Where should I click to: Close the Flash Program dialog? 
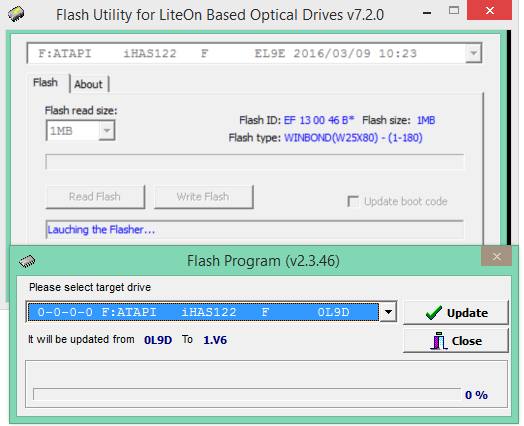coord(497,257)
